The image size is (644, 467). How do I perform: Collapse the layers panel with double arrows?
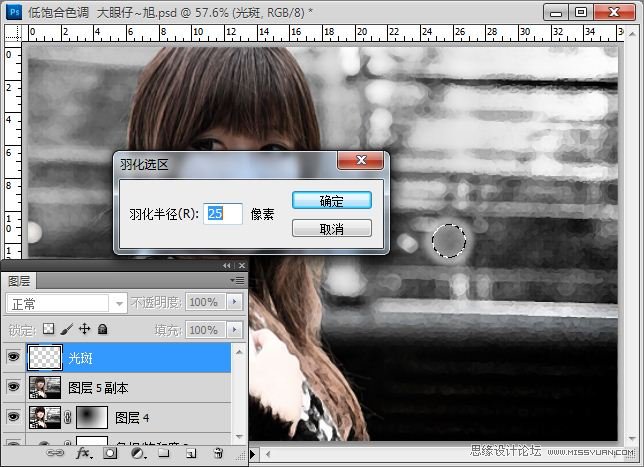[x=227, y=266]
